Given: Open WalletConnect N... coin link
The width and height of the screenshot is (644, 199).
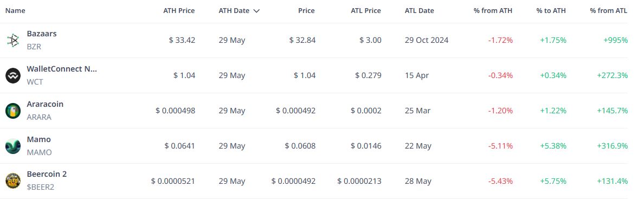Looking at the screenshot, I should pyautogui.click(x=62, y=69).
